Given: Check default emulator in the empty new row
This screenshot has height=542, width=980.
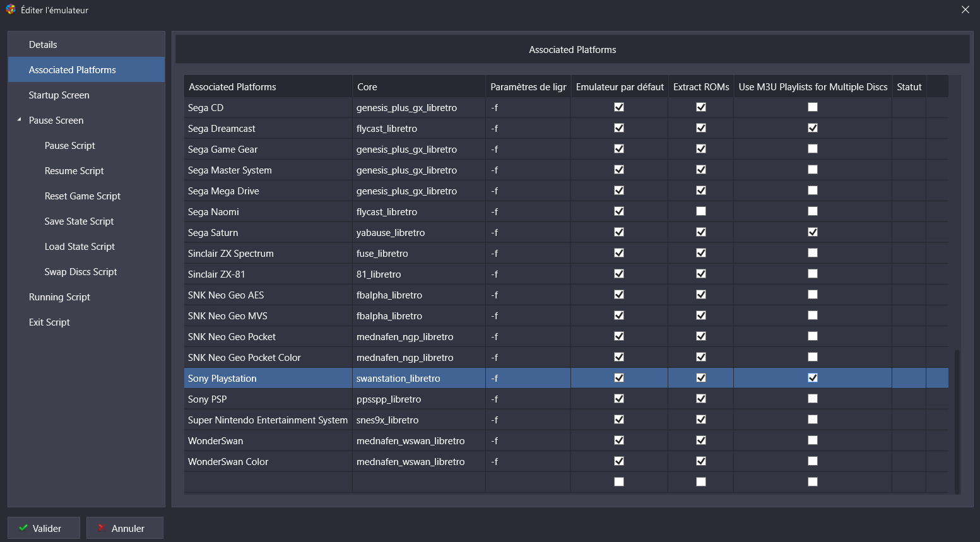Looking at the screenshot, I should coord(619,482).
